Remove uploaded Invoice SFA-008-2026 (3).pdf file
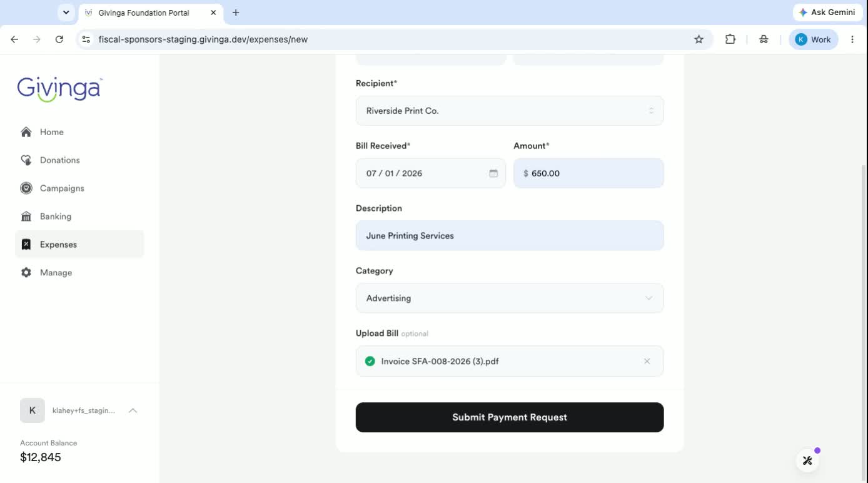868x483 pixels. pyautogui.click(x=647, y=361)
